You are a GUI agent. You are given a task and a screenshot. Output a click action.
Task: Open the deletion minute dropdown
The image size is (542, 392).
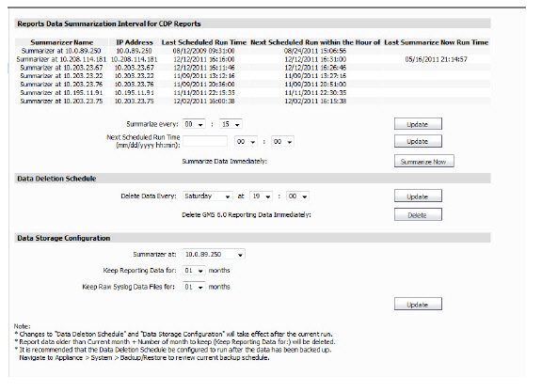pyautogui.click(x=297, y=196)
